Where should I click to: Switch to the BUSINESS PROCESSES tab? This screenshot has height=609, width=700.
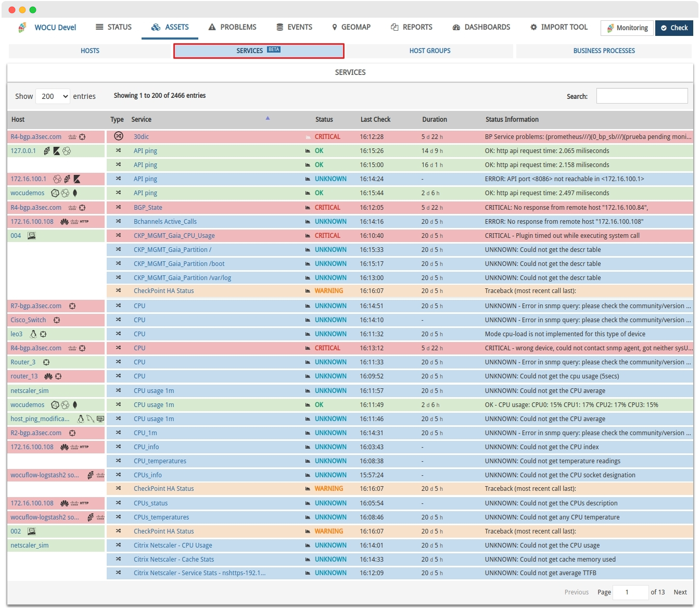click(x=604, y=51)
